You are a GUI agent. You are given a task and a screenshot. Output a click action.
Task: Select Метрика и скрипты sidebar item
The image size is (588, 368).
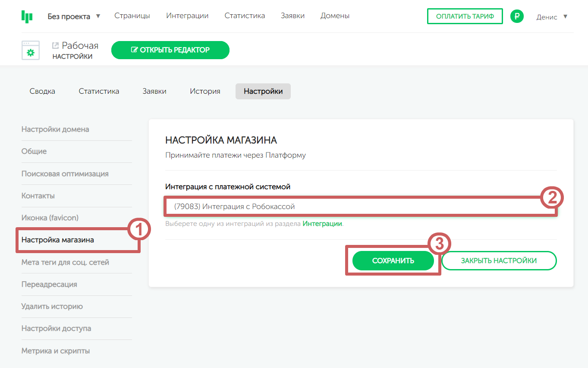click(56, 351)
